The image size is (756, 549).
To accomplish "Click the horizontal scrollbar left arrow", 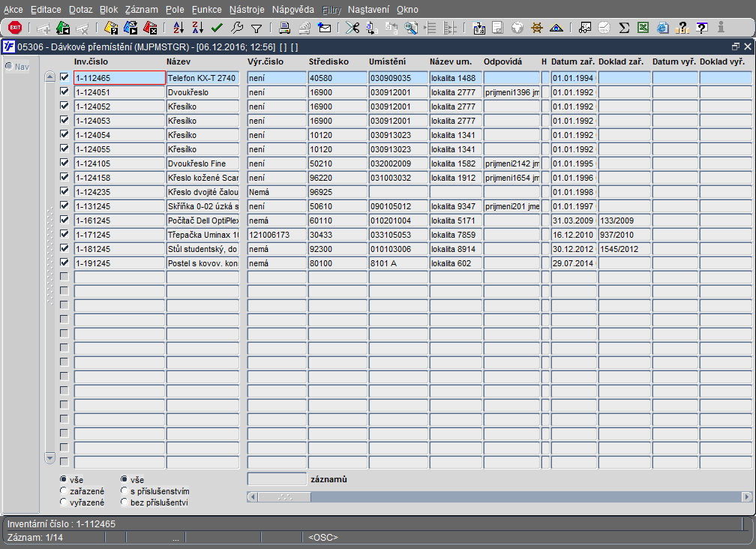I will (x=252, y=496).
